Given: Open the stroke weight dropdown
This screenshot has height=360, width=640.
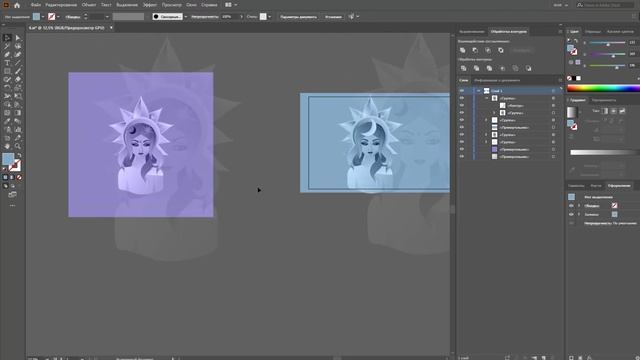Looking at the screenshot, I should pos(107,17).
